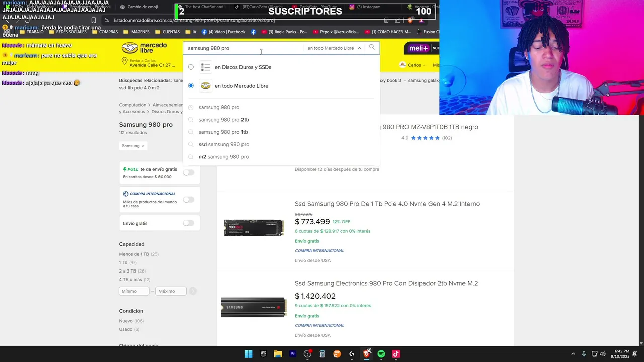
Task: Click the share icon in the address bar
Action: [x=397, y=20]
